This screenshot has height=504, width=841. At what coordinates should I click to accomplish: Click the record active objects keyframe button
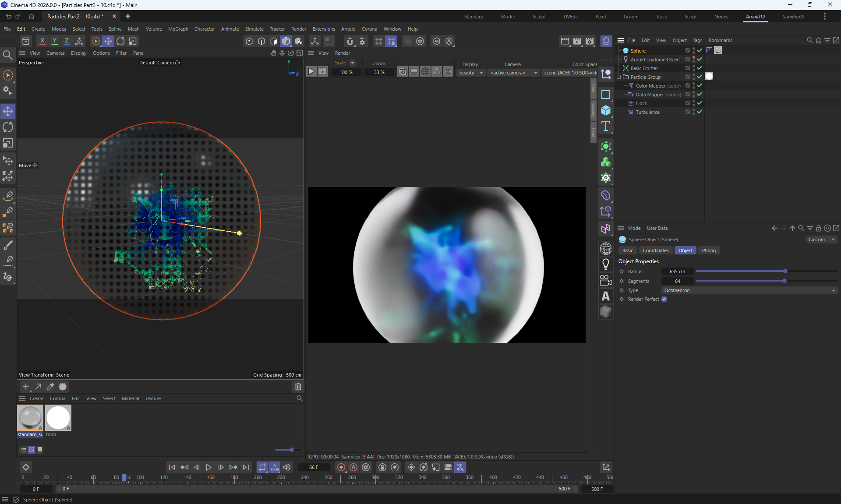(x=341, y=467)
